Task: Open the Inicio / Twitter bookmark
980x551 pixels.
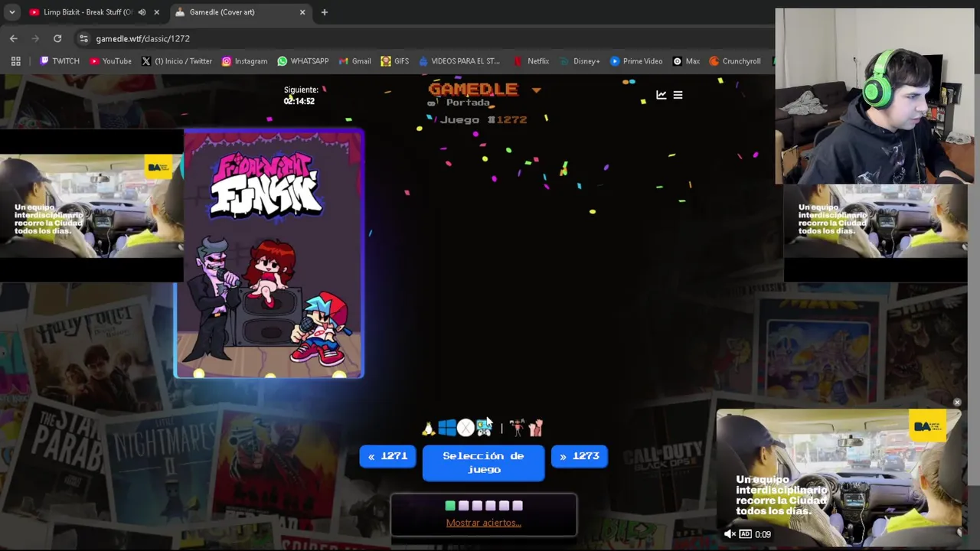Action: (x=177, y=61)
